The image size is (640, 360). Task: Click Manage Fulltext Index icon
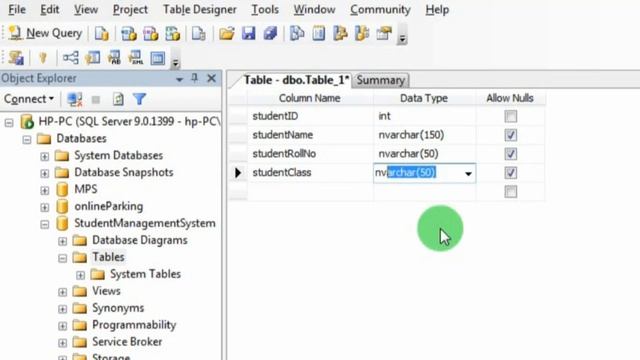coord(114,58)
